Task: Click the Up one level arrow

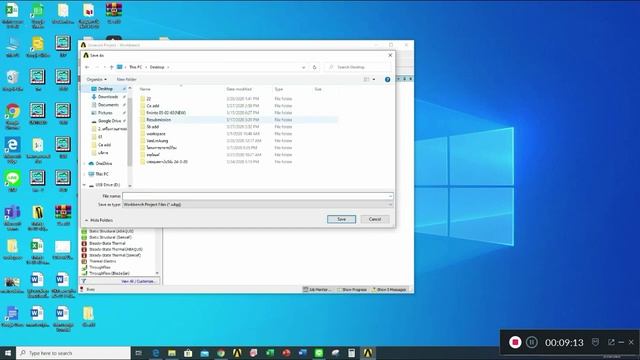Action: pos(111,67)
